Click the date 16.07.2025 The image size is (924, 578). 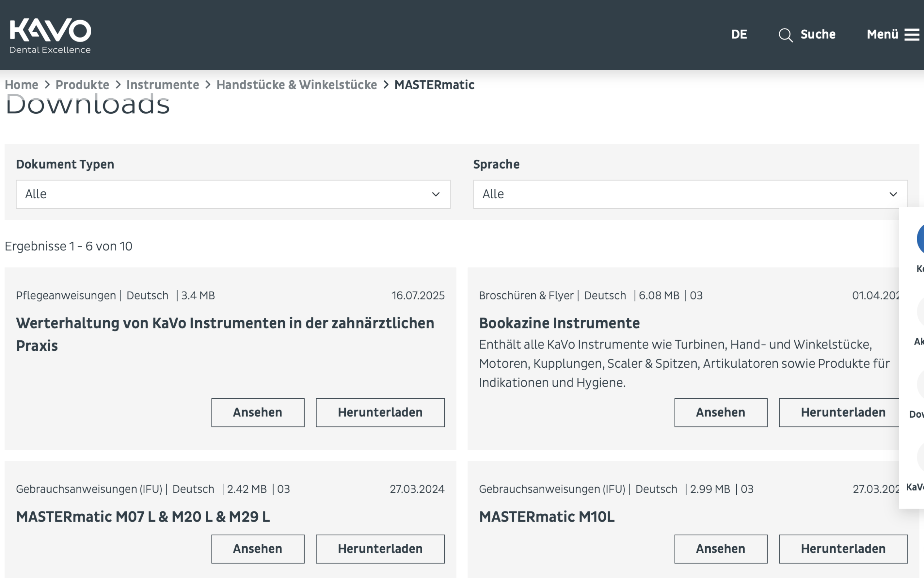[418, 296]
